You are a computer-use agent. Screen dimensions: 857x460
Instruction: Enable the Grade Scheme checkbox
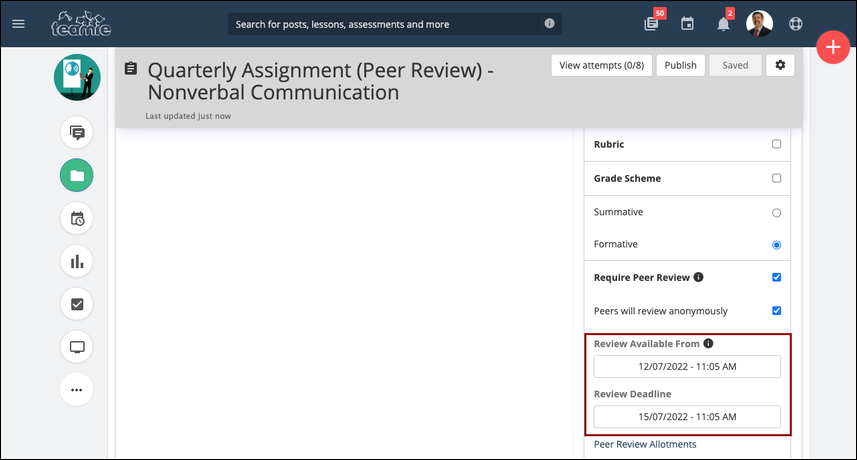click(776, 178)
